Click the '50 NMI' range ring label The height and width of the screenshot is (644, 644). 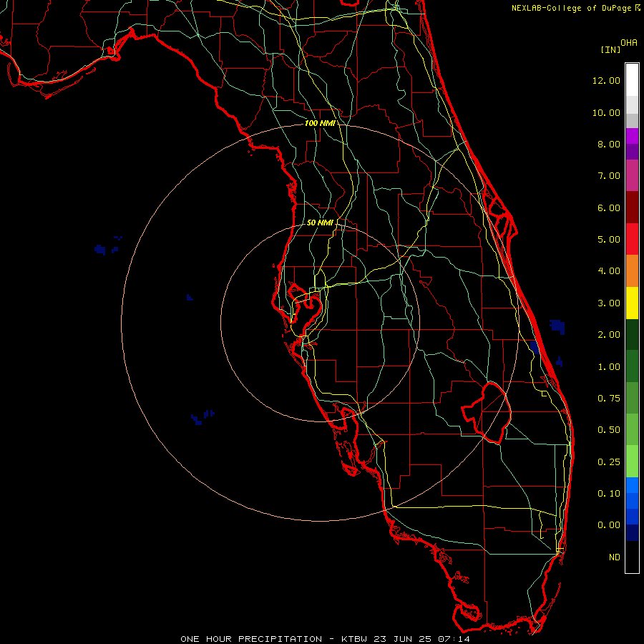(320, 223)
